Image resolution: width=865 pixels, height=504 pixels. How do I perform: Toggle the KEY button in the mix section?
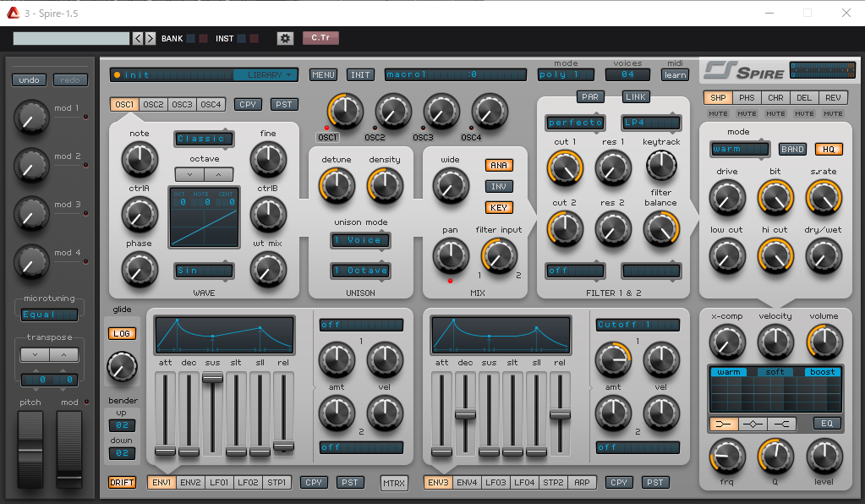click(x=499, y=207)
